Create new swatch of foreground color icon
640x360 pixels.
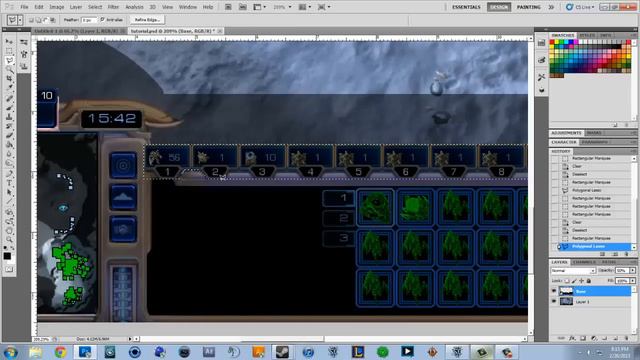tap(616, 125)
